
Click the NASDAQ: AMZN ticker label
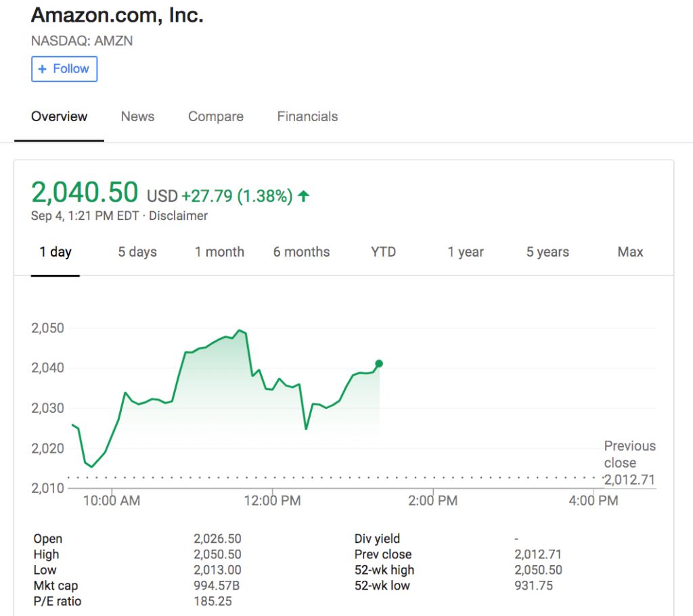coord(81,41)
